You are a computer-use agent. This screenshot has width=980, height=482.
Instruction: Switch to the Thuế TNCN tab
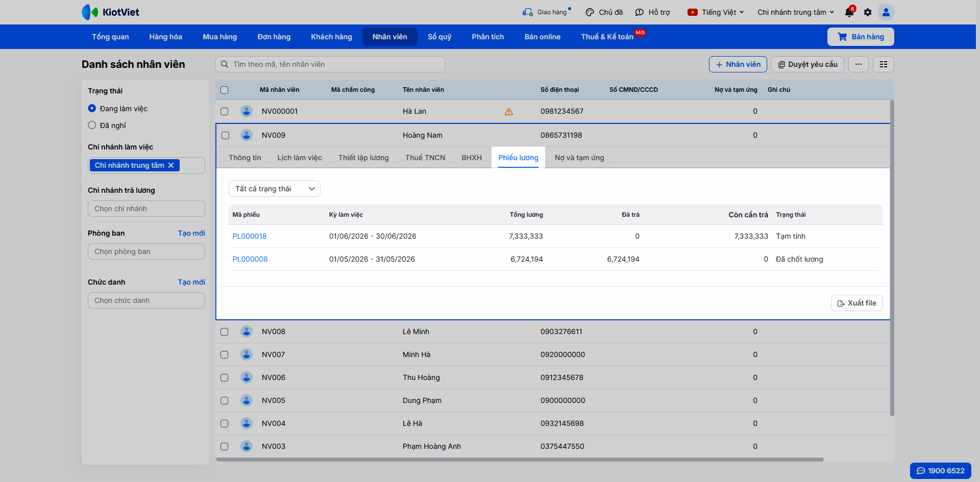425,158
